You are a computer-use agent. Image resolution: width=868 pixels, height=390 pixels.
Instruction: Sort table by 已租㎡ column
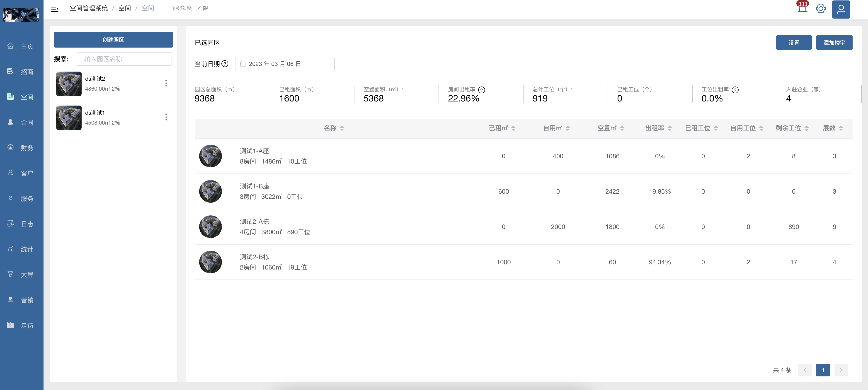[x=513, y=128]
